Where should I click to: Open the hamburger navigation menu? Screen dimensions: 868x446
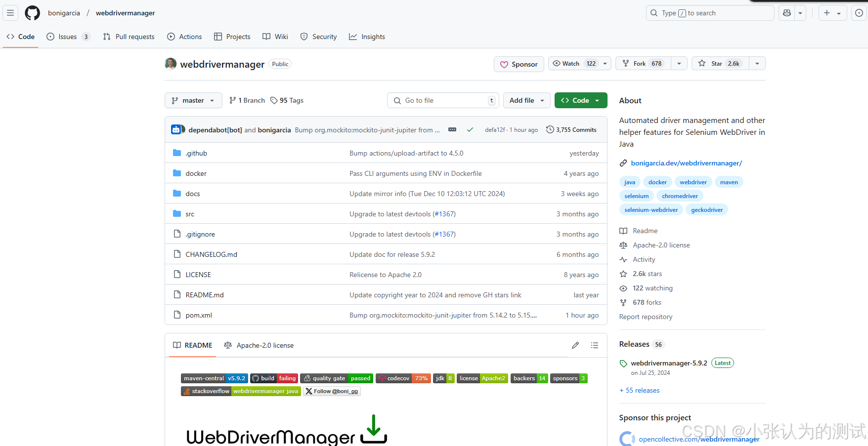tap(10, 13)
